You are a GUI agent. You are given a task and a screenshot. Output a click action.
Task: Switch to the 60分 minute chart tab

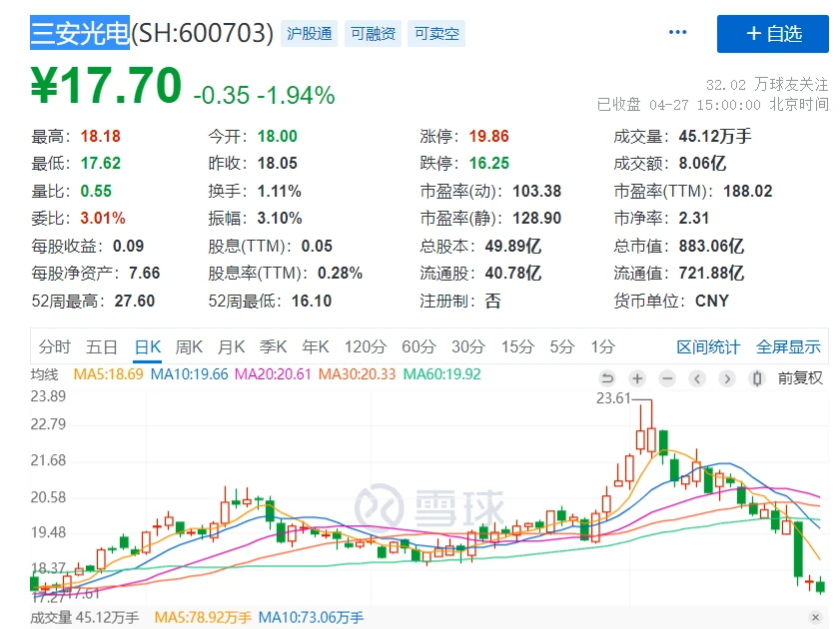[419, 347]
